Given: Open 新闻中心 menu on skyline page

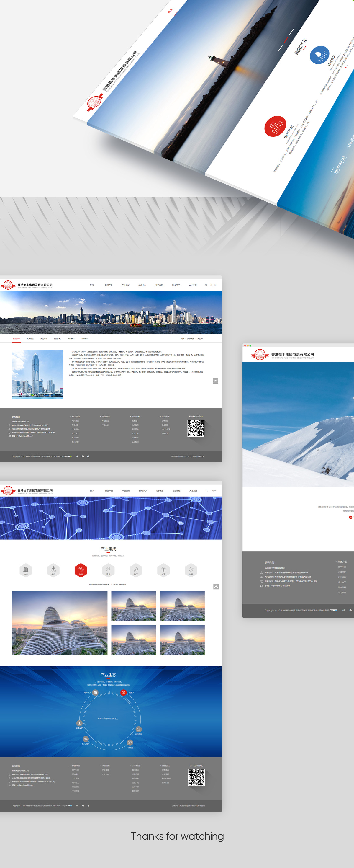Looking at the screenshot, I should tap(142, 285).
